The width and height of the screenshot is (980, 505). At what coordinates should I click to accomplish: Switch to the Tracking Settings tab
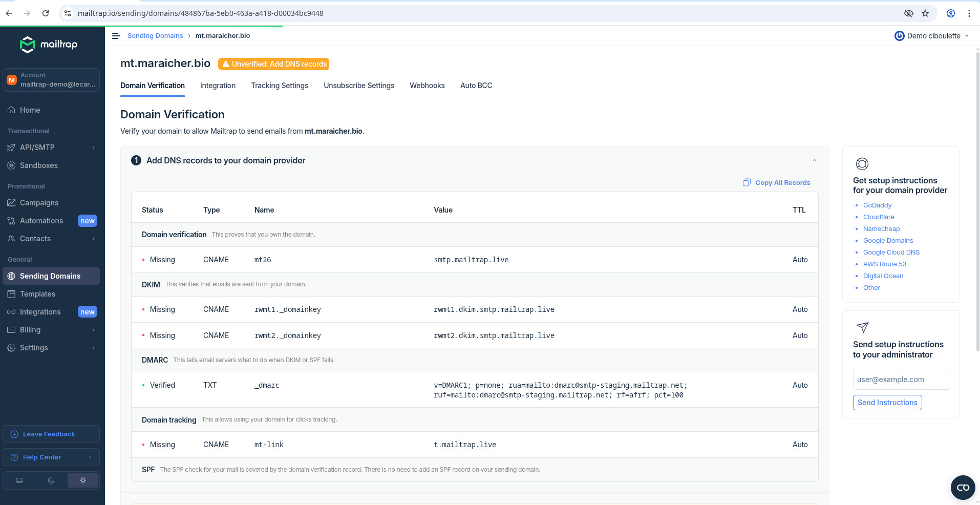280,86
